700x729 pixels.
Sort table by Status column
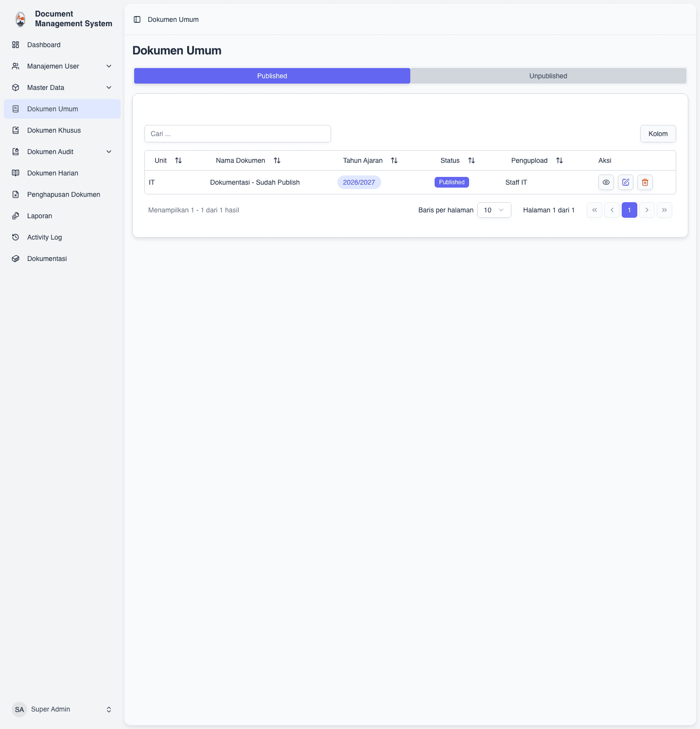click(x=457, y=160)
